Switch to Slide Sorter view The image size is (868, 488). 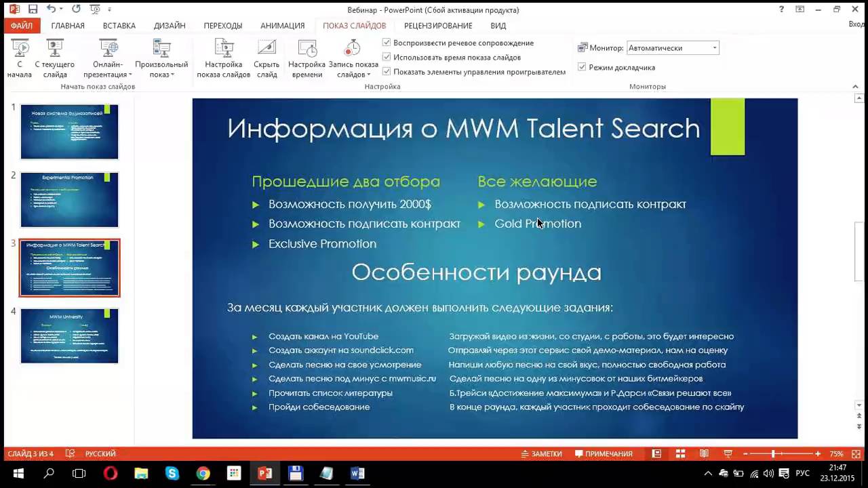[x=680, y=453]
